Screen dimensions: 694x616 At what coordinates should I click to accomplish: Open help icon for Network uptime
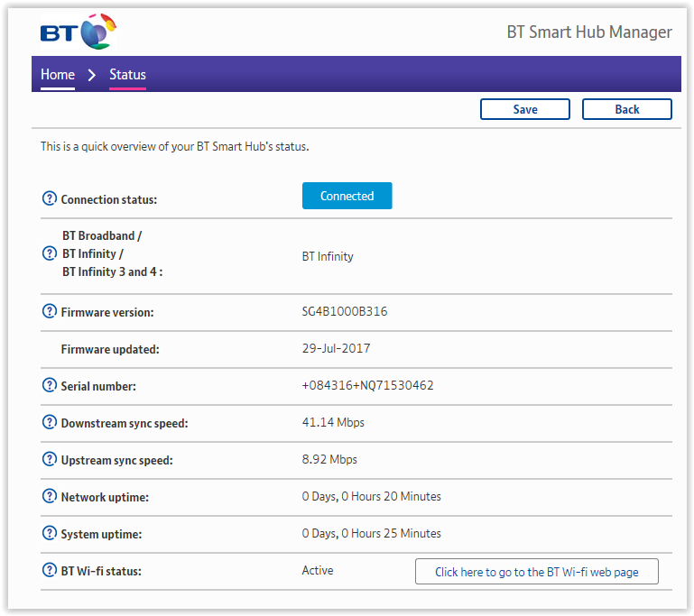(49, 496)
